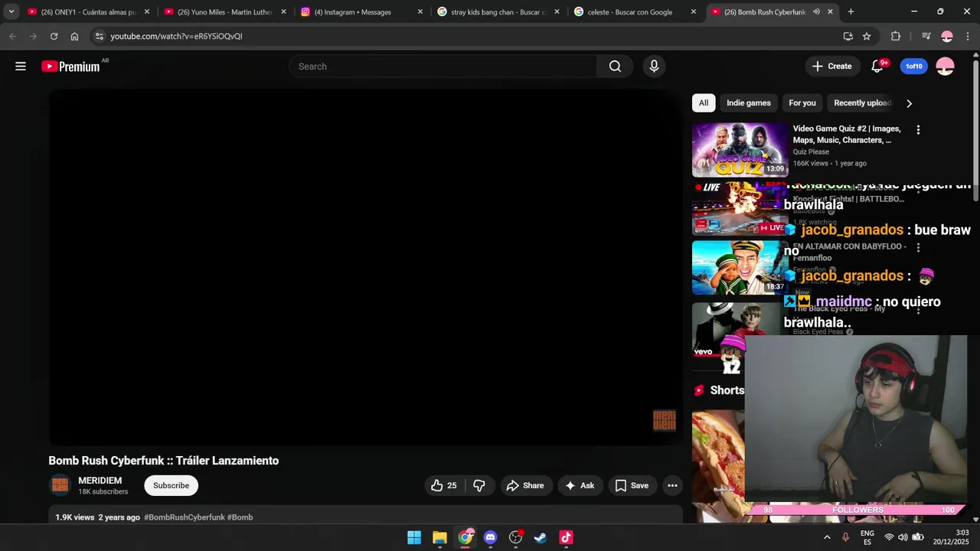
Task: Install app icon in address bar
Action: 848,36
